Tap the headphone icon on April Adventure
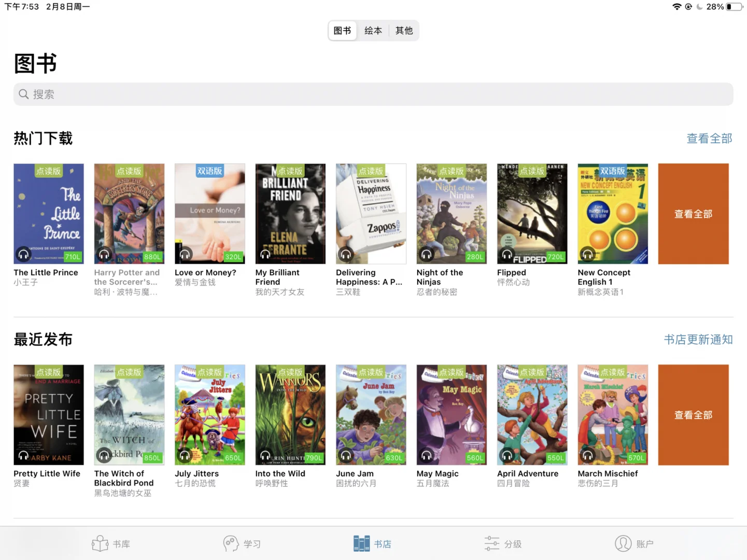This screenshot has width=747, height=560. [x=507, y=455]
